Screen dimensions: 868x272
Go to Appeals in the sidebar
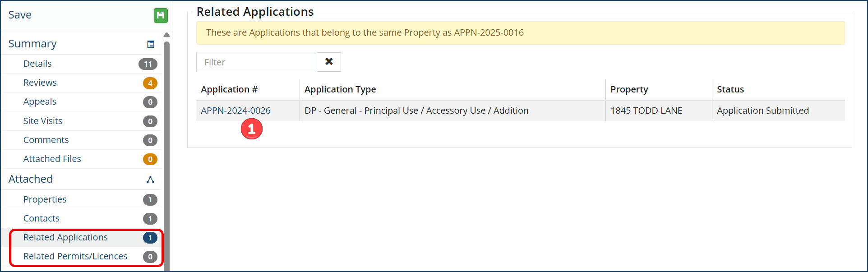point(40,101)
